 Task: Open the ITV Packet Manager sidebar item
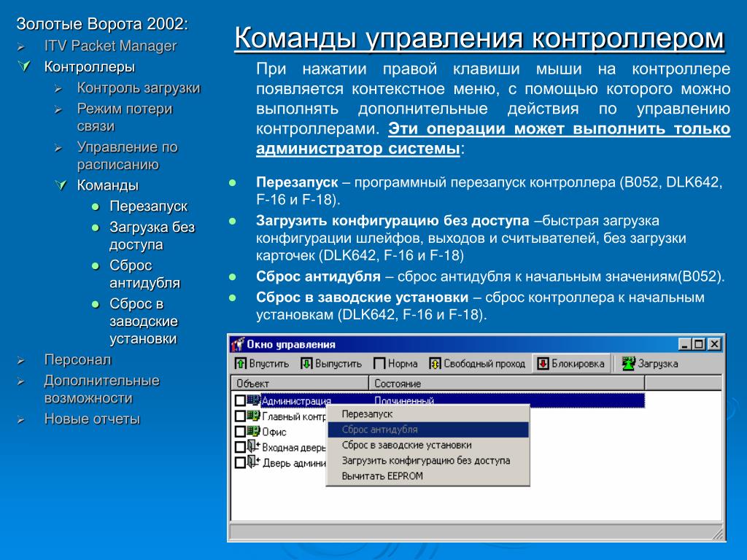[110, 46]
